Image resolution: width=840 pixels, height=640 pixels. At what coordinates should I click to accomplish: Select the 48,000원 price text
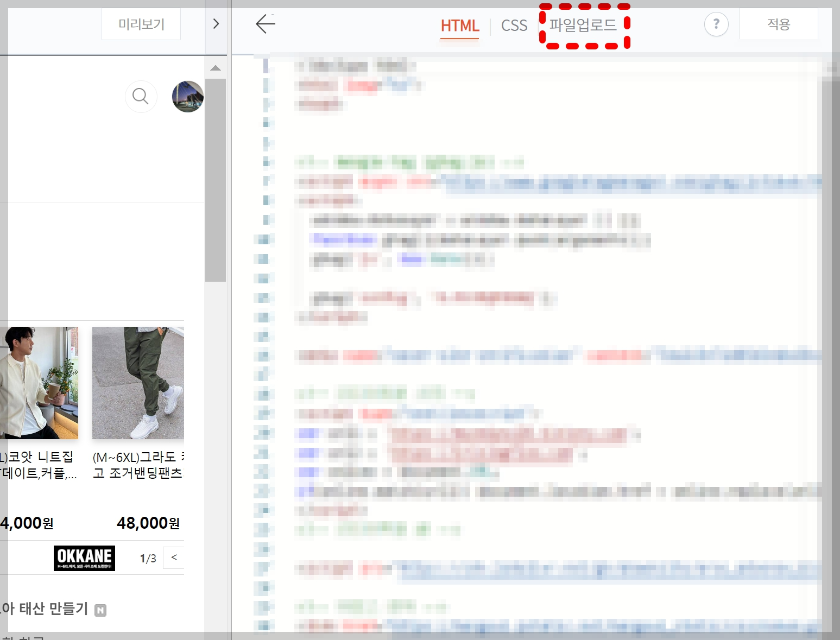148,523
